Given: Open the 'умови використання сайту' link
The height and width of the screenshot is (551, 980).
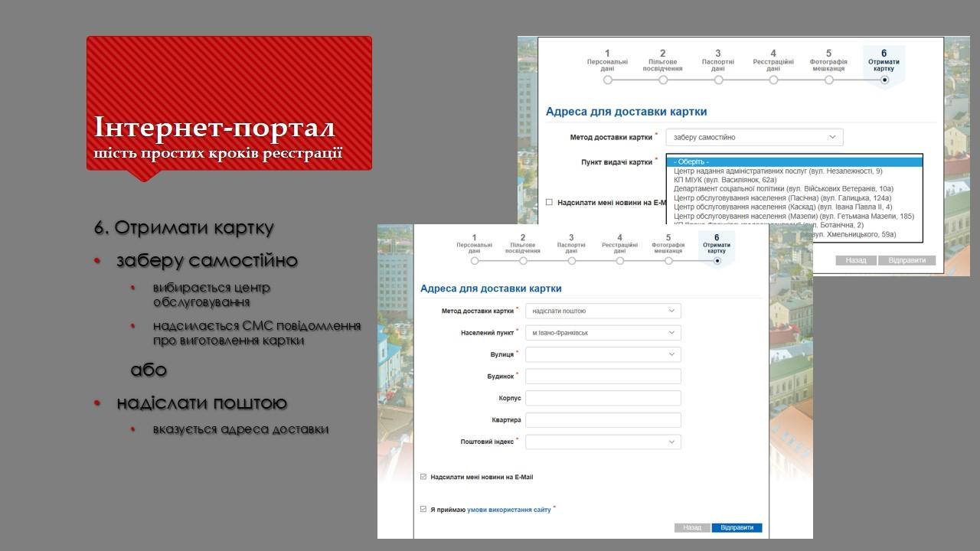Looking at the screenshot, I should (509, 509).
